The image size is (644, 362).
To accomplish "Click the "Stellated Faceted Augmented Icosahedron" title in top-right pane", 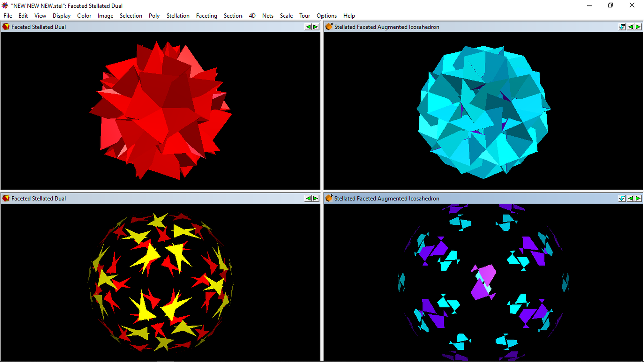I will coord(386,27).
